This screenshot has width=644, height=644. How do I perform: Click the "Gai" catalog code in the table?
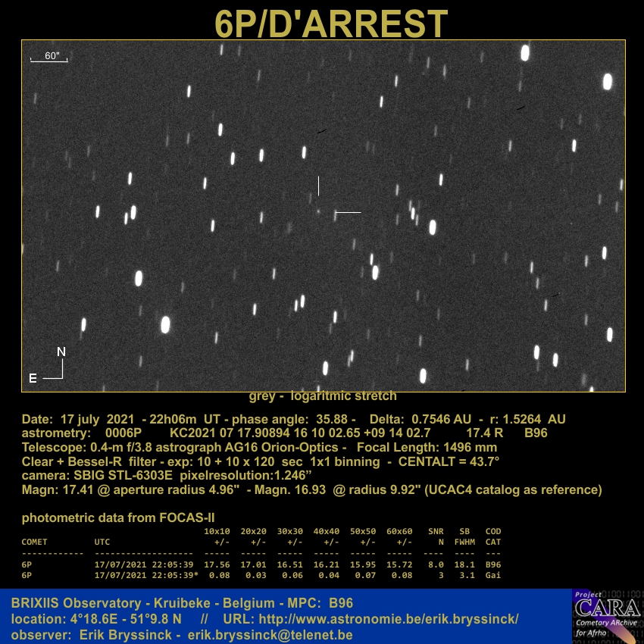[x=493, y=575]
